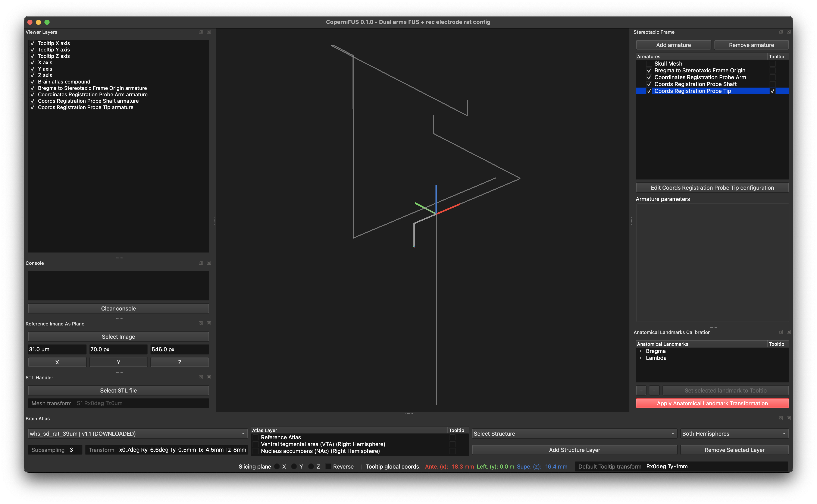The width and height of the screenshot is (817, 504).
Task: Remove a landmark with the minus button
Action: [x=654, y=390]
